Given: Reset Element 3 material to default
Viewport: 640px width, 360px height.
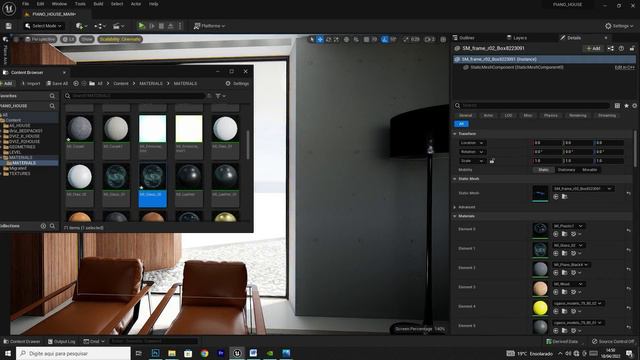Looking at the screenshot, I should (629, 288).
